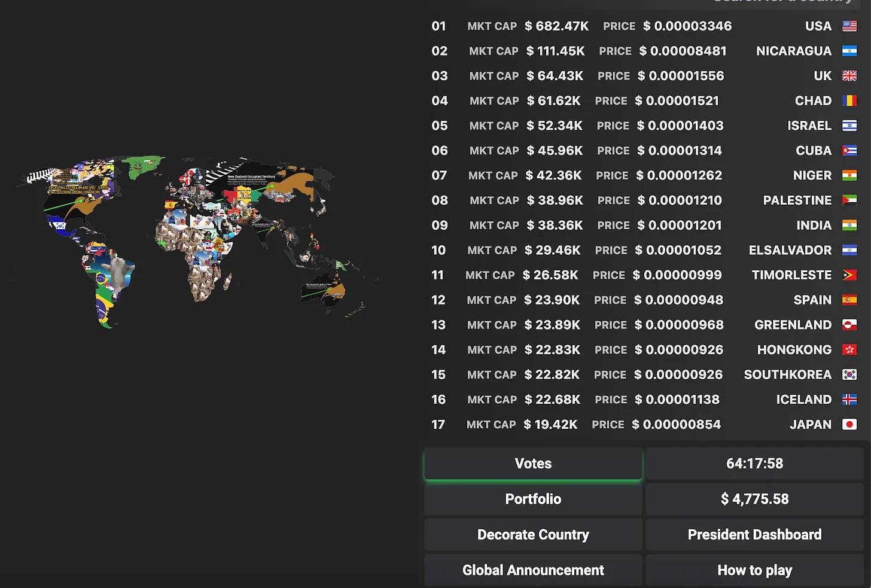The image size is (871, 588).
Task: Select the South Korea flag icon
Action: 849,375
